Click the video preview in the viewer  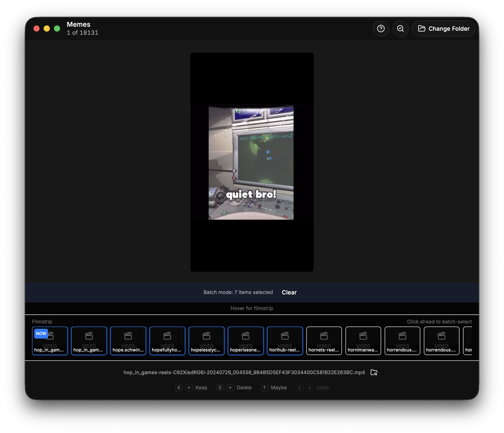coord(252,162)
